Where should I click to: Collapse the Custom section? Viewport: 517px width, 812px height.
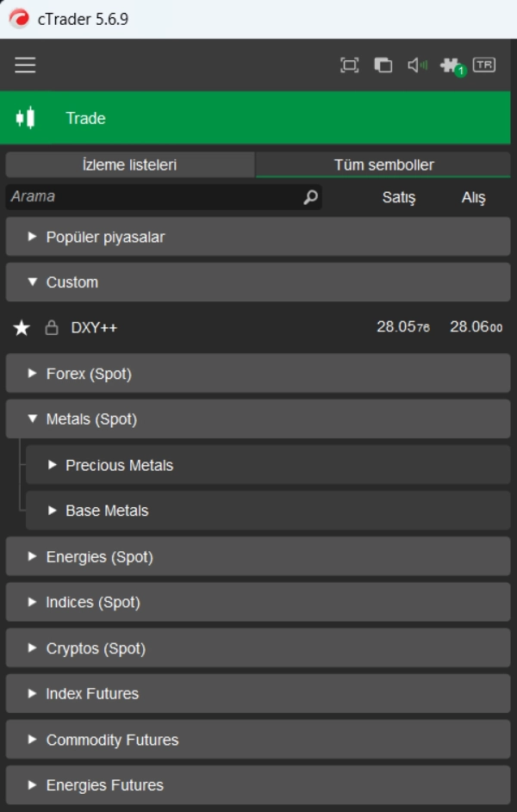(31, 282)
